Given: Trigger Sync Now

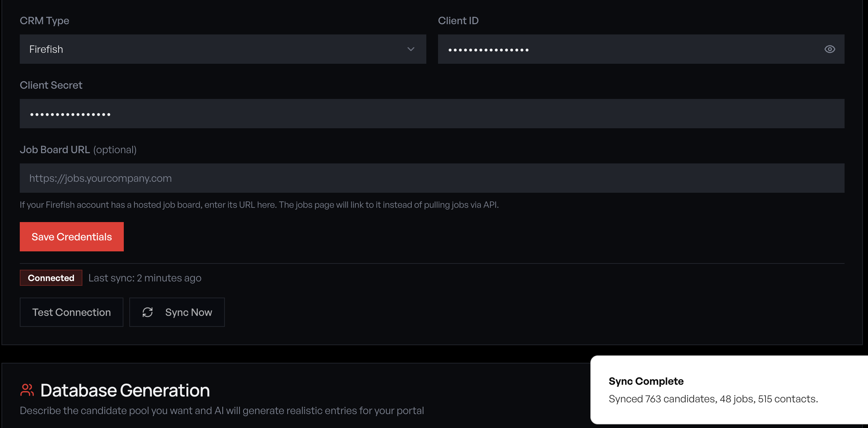Looking at the screenshot, I should (177, 312).
